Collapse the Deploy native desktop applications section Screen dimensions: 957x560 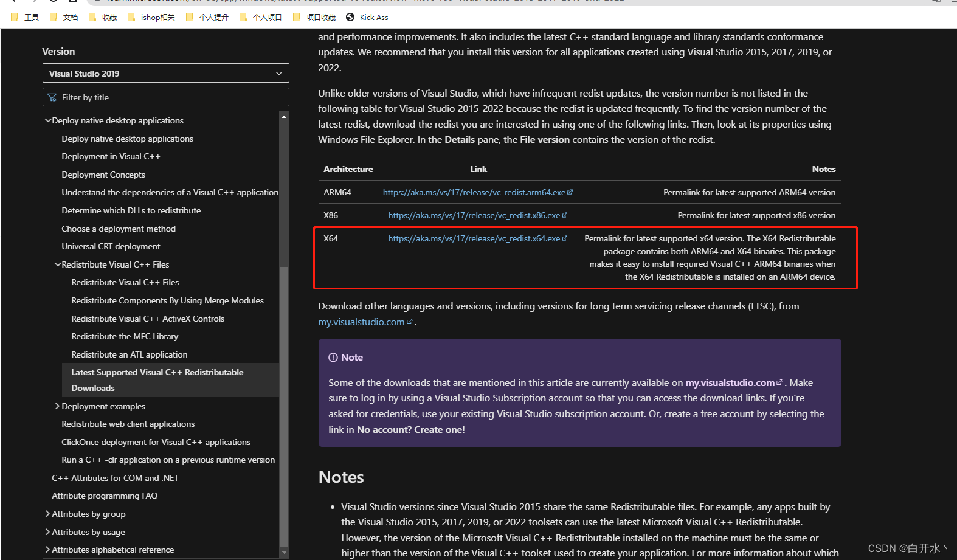click(48, 120)
